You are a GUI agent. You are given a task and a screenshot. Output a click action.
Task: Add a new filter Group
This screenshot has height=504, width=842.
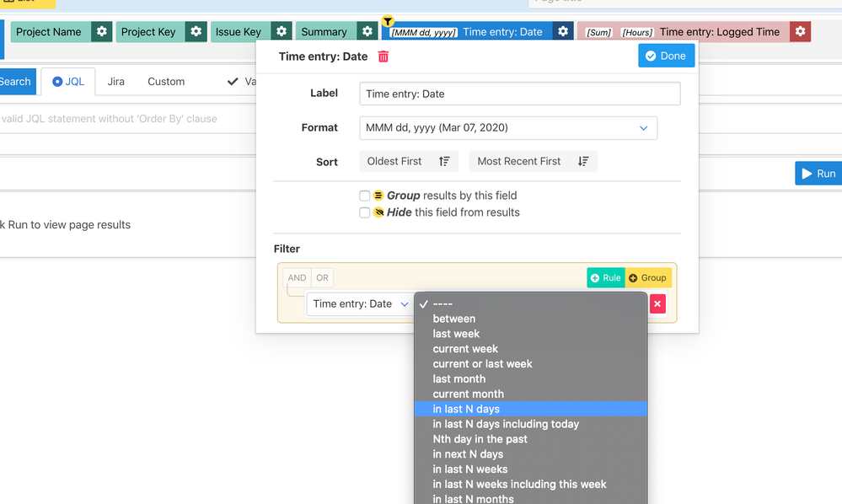648,277
